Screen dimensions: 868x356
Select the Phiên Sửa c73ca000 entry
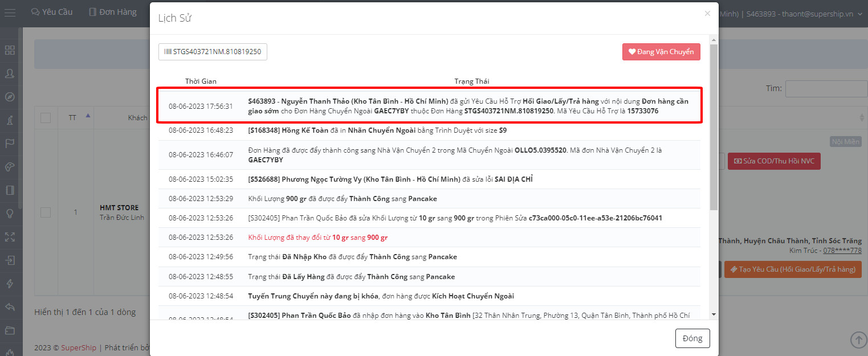click(429, 218)
